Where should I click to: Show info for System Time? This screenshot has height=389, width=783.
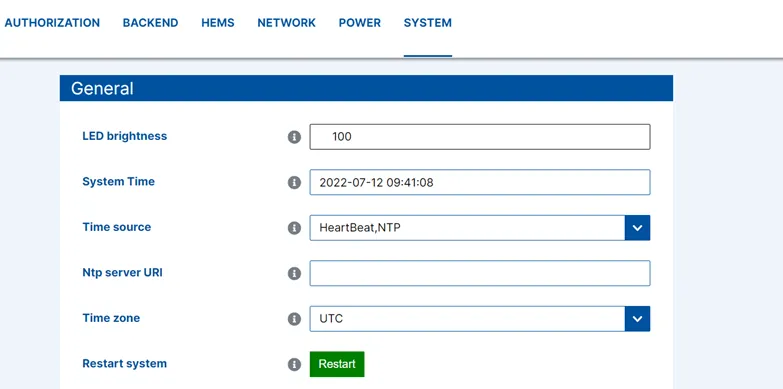point(295,182)
